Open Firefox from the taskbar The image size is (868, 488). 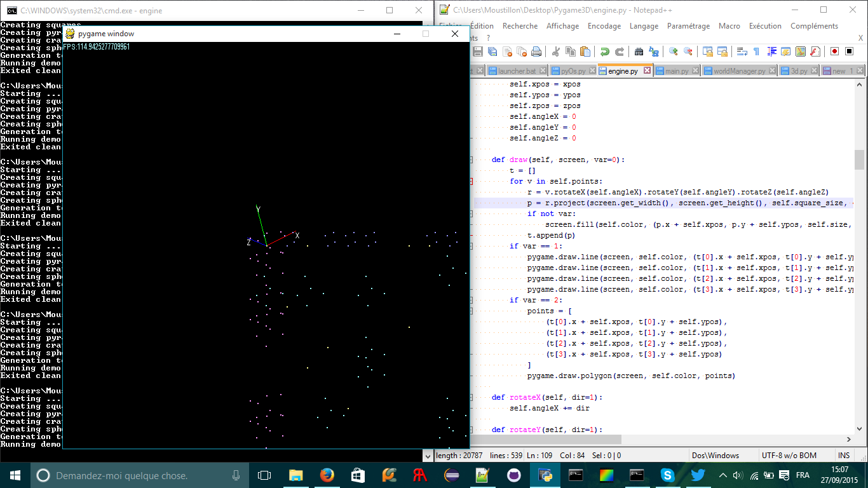327,475
